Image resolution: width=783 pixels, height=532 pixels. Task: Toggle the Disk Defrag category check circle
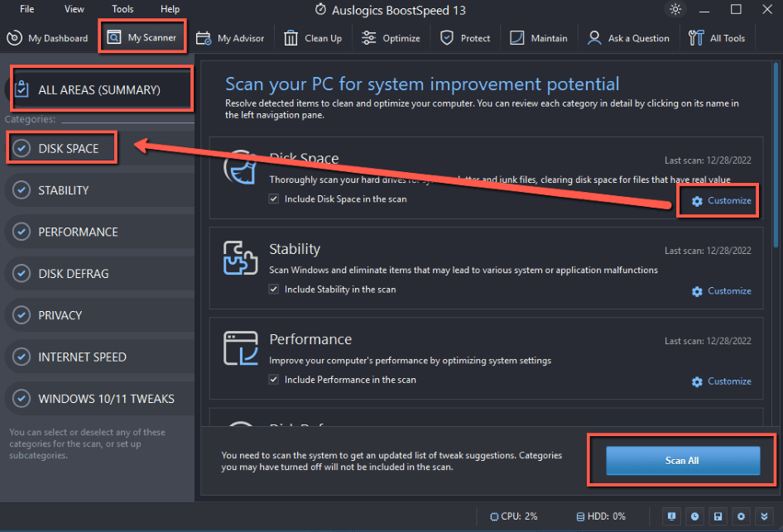[22, 274]
